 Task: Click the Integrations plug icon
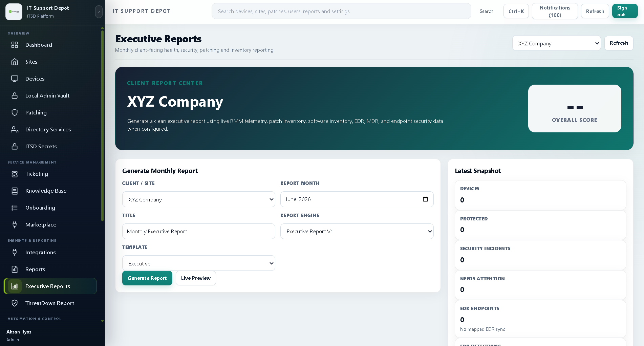click(x=15, y=252)
